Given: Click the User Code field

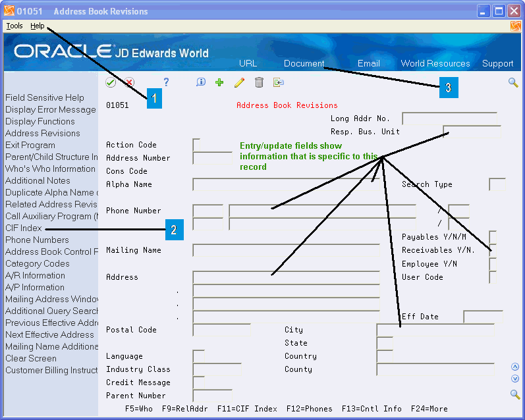Looking at the screenshot, I should tap(493, 276).
